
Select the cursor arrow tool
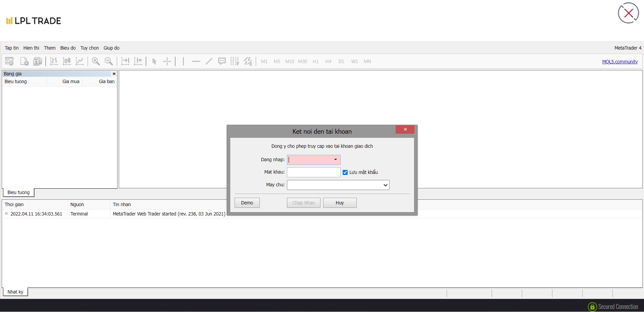[x=154, y=61]
